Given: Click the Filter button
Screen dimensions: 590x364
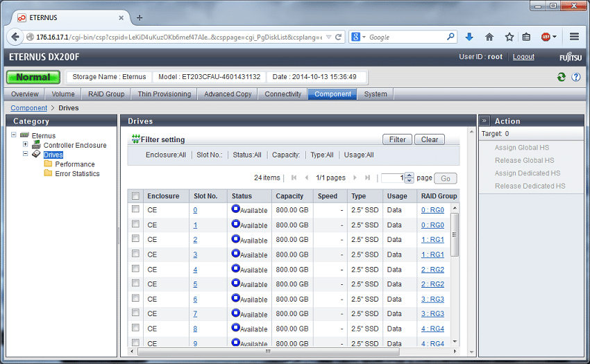Looking at the screenshot, I should (397, 139).
